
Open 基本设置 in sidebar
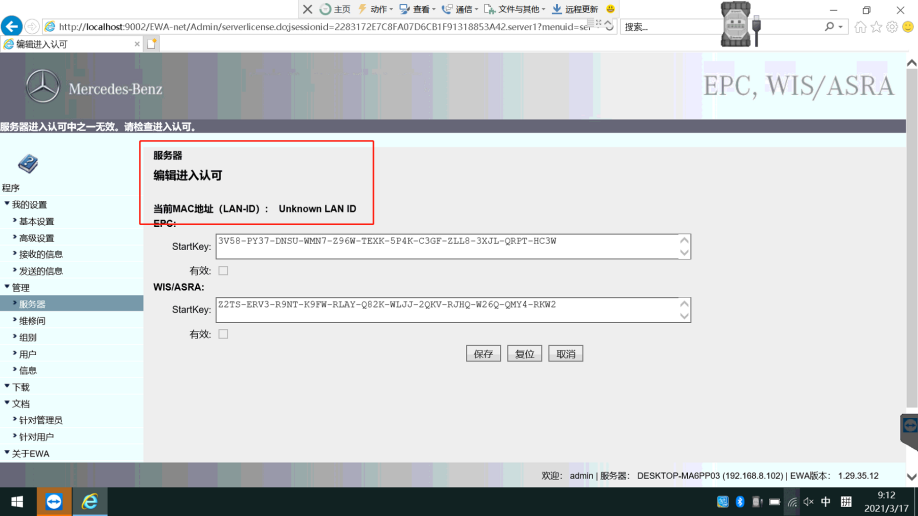pos(36,221)
